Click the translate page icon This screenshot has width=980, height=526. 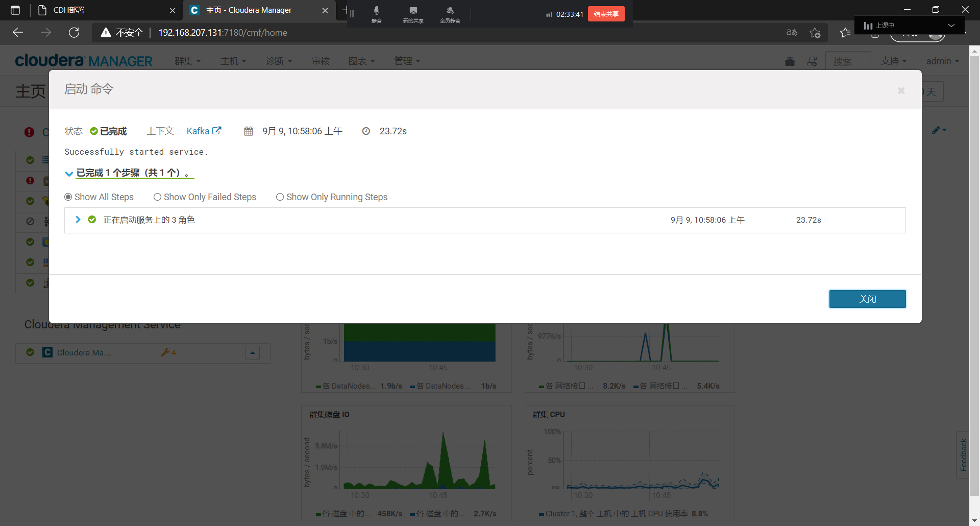pyautogui.click(x=792, y=33)
